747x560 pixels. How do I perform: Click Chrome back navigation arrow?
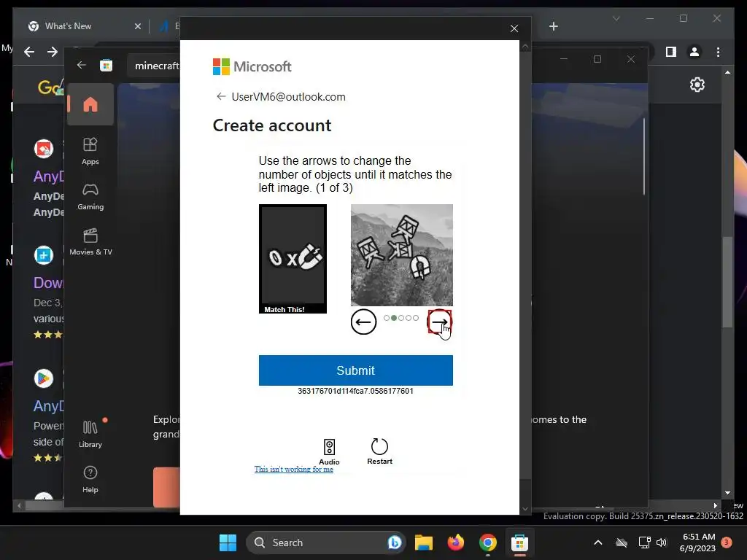(29, 52)
